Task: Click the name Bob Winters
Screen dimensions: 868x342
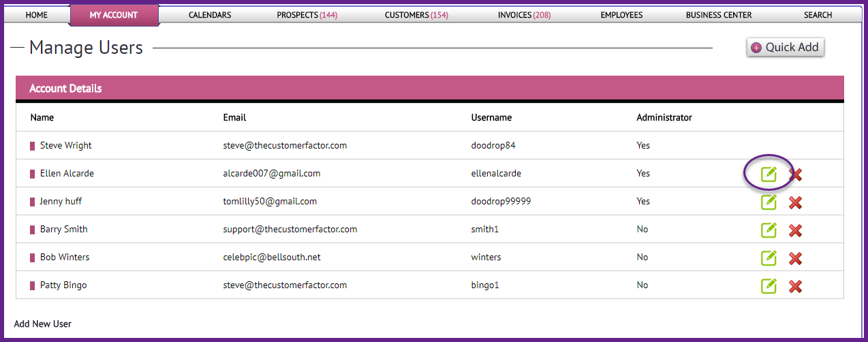Action: [65, 257]
